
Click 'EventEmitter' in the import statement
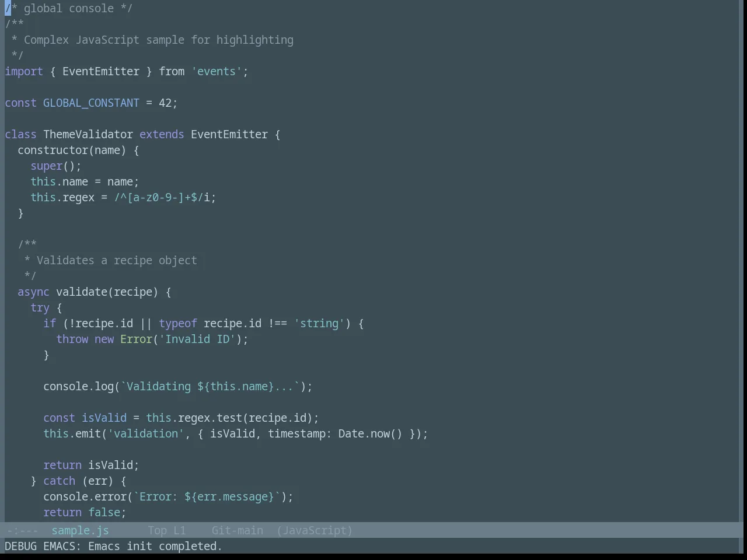coord(101,71)
